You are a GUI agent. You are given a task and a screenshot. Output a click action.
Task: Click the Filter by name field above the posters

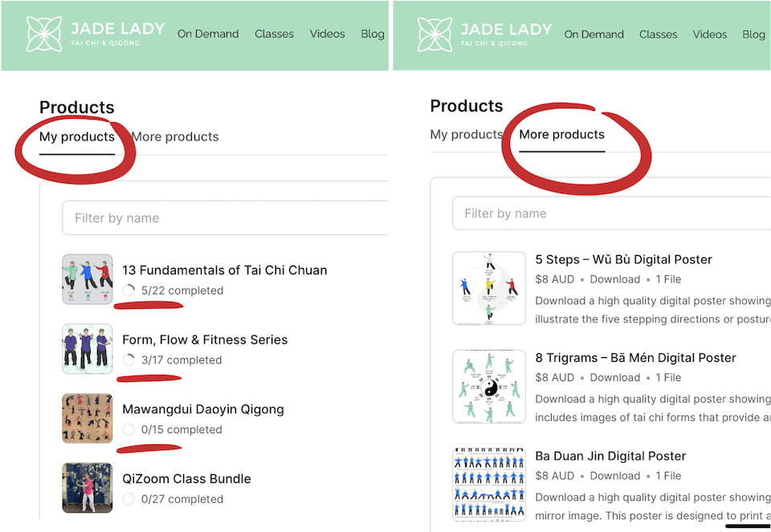click(x=610, y=213)
